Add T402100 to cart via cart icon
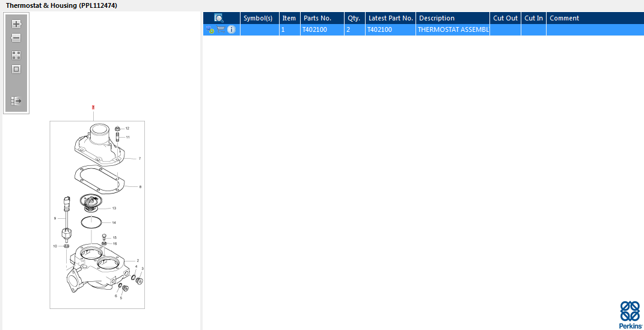This screenshot has width=644, height=330. pyautogui.click(x=221, y=29)
